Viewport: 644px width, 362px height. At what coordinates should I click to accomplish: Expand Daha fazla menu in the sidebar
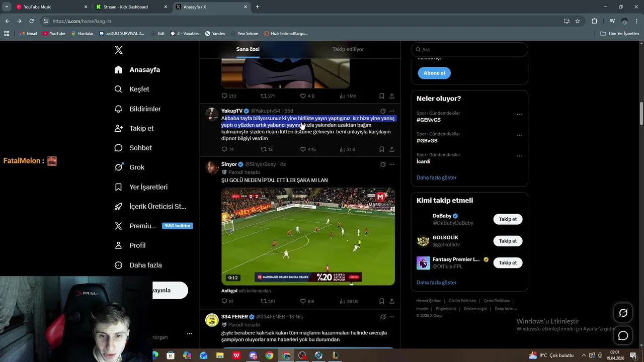[138, 265]
